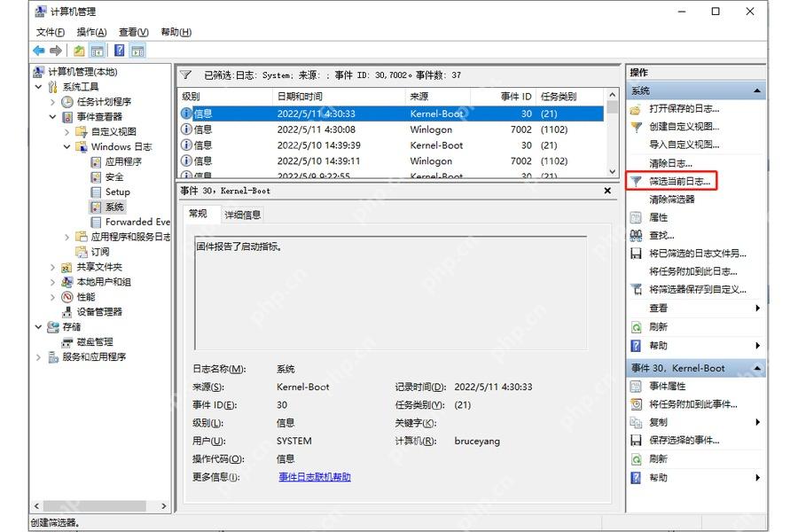Click the Back arrow toolbar icon
Screen dimensions: 798x532
click(39, 51)
